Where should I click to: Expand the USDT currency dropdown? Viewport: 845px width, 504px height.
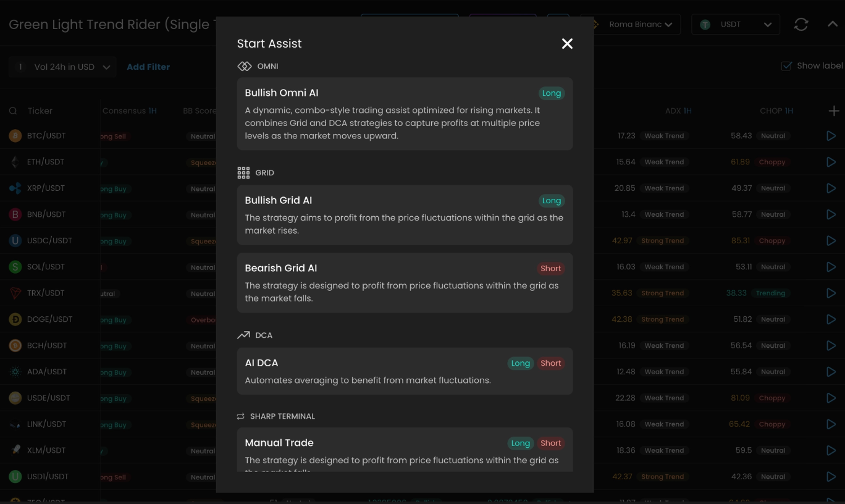(x=735, y=25)
